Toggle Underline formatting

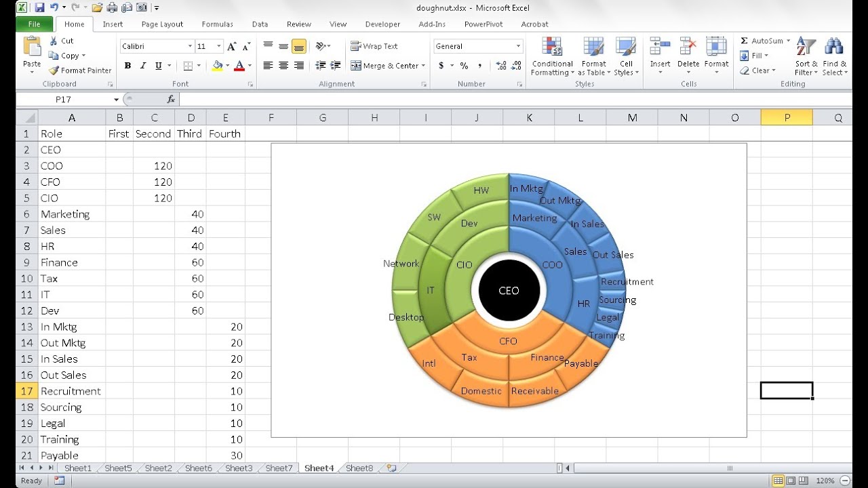[x=158, y=66]
